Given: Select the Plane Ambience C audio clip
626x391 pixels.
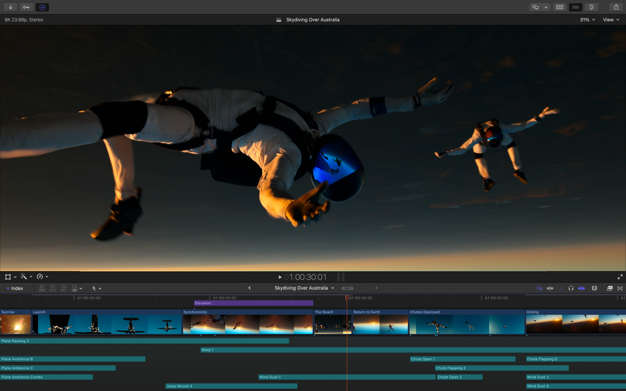Looking at the screenshot, I should [x=58, y=368].
